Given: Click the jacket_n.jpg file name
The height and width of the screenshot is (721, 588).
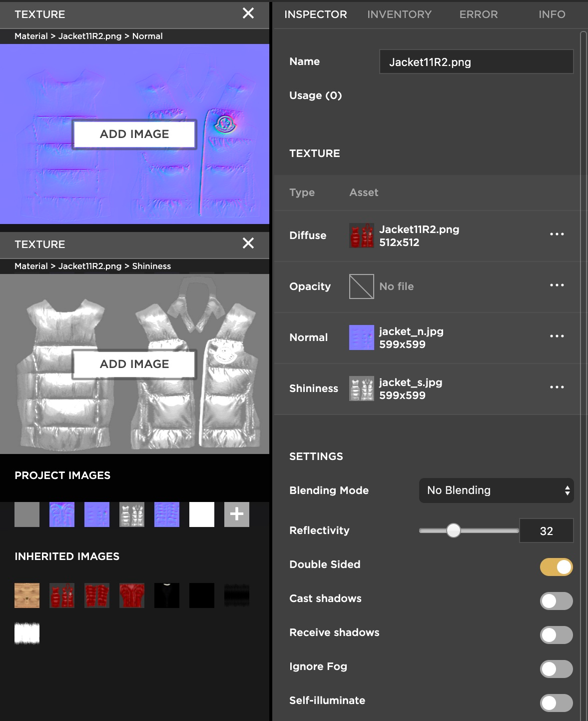Looking at the screenshot, I should [411, 331].
